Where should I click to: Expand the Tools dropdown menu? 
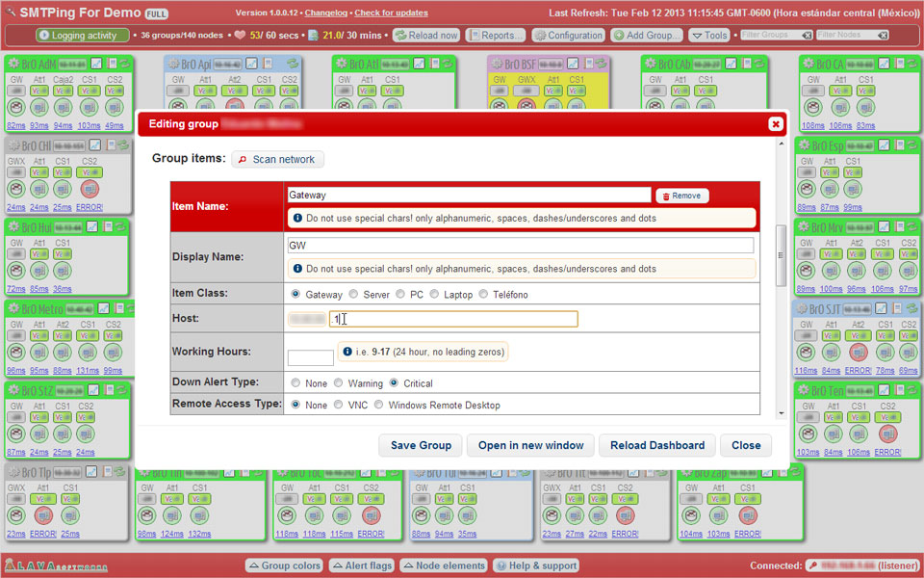(x=709, y=36)
